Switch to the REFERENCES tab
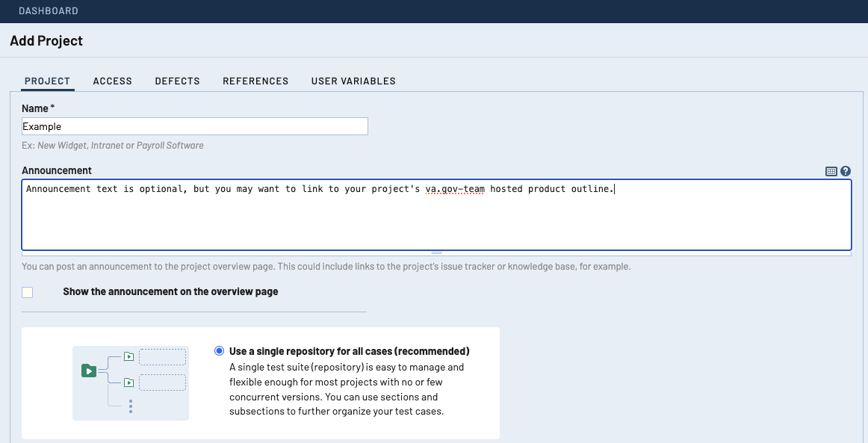 255,81
